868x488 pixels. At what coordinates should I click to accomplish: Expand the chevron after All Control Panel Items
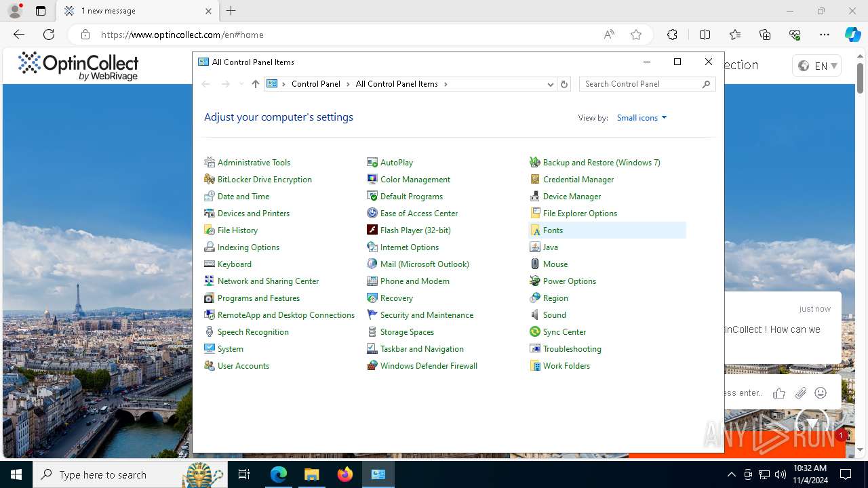click(446, 84)
